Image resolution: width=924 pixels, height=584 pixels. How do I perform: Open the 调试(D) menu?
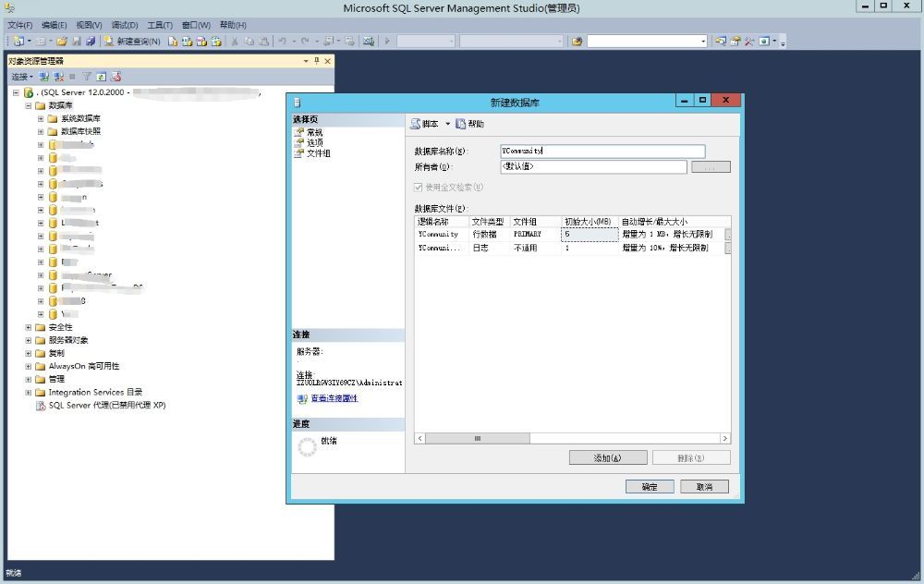pos(125,25)
